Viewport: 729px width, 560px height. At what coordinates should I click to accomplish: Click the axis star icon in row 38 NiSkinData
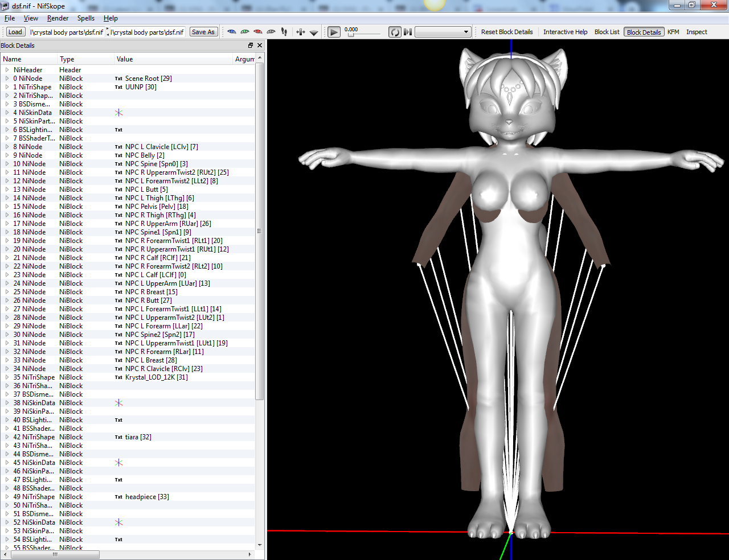118,403
